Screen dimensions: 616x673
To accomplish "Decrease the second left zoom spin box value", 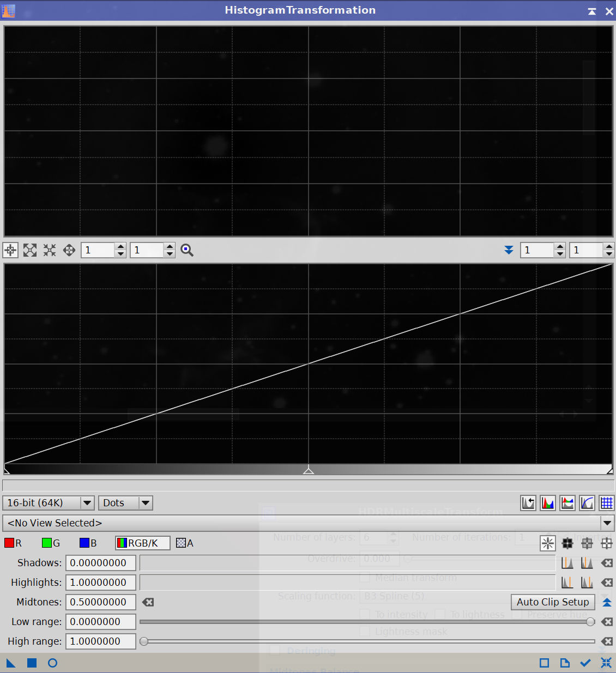I will 170,254.
